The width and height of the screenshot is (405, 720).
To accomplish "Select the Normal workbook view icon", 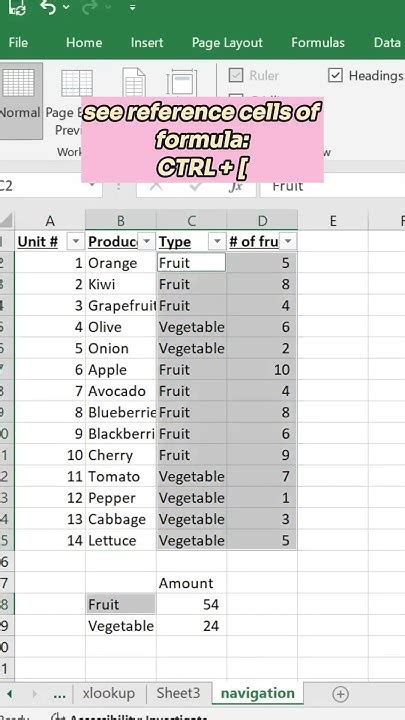I will coord(18,83).
